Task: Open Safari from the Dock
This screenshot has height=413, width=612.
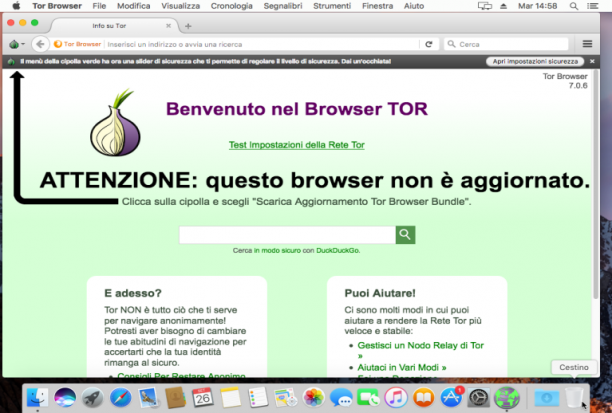Action: click(120, 398)
